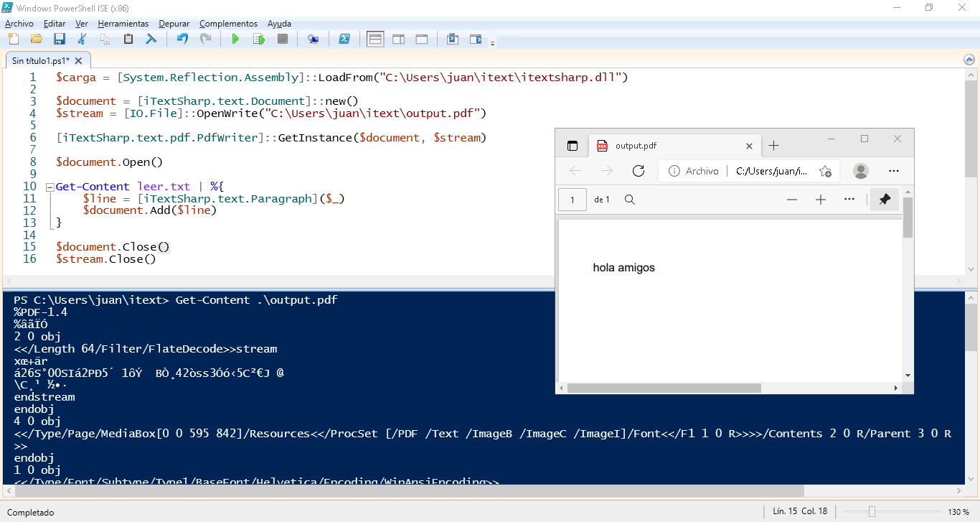The height and width of the screenshot is (522, 980).
Task: Close the output.pdf tab in Edge
Action: (749, 146)
